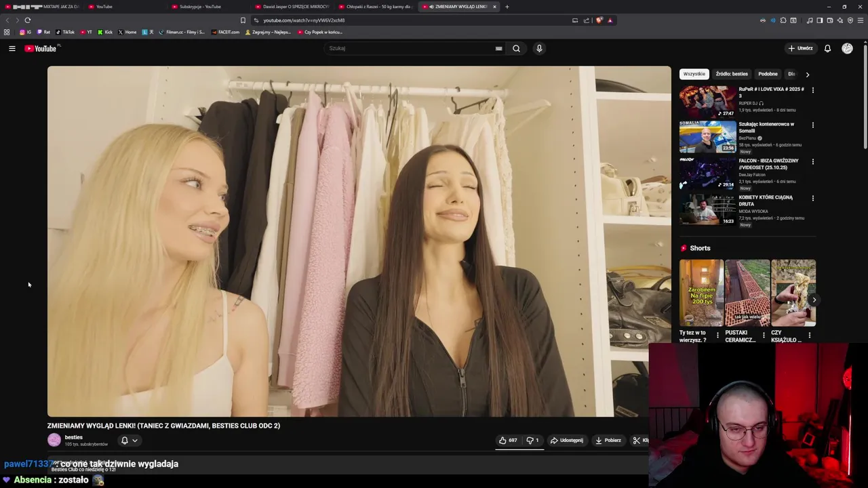Open options for FALCON IBIZA GWIŻDŻINY video
The height and width of the screenshot is (488, 868).
pyautogui.click(x=813, y=161)
